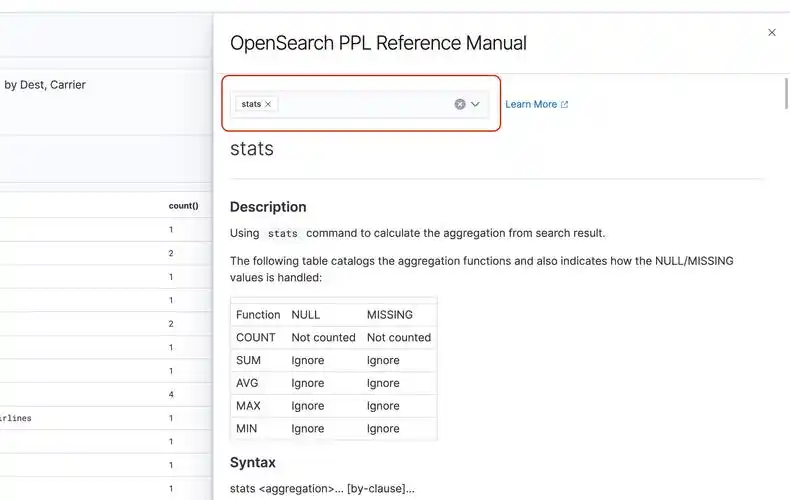This screenshot has width=790, height=500.
Task: Close the PPL Reference Manual flyout
Action: 771,32
